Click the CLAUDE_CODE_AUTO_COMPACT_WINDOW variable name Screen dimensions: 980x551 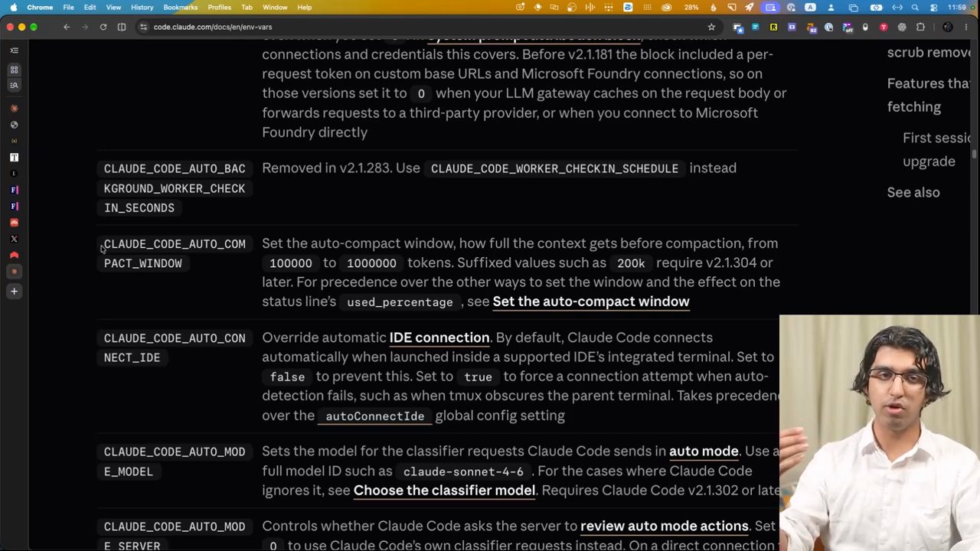[x=175, y=253]
